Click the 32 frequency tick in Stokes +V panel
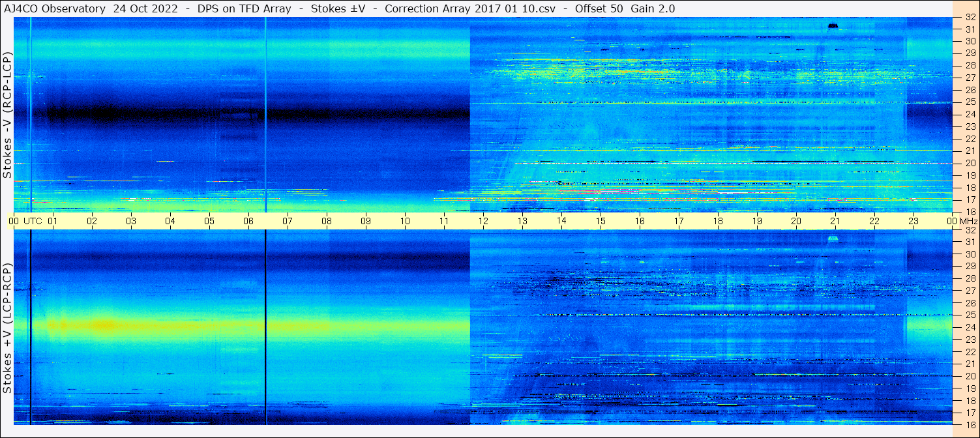The height and width of the screenshot is (438, 980). coord(970,230)
